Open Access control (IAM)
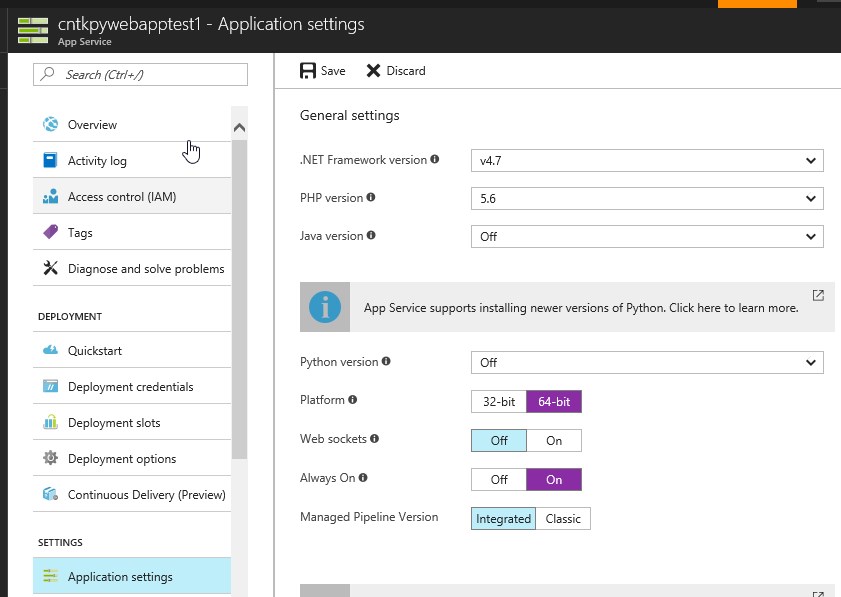Viewport: 841px width, 597px height. 132,196
